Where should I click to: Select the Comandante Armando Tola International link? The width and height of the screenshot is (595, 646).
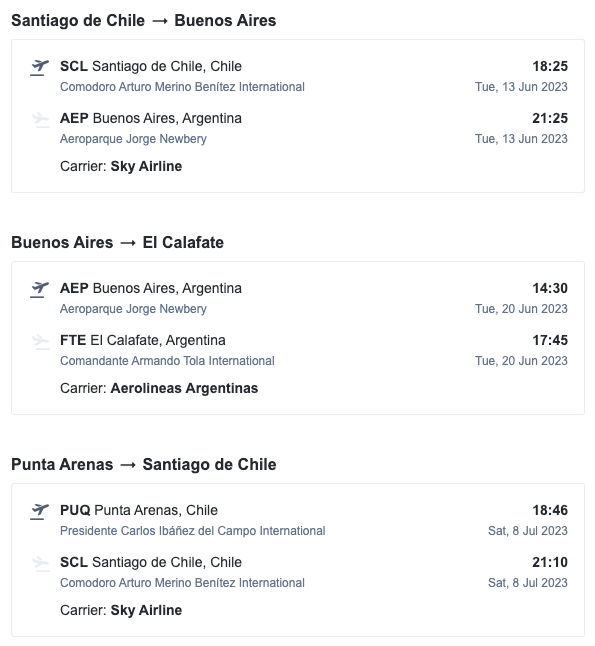167,361
